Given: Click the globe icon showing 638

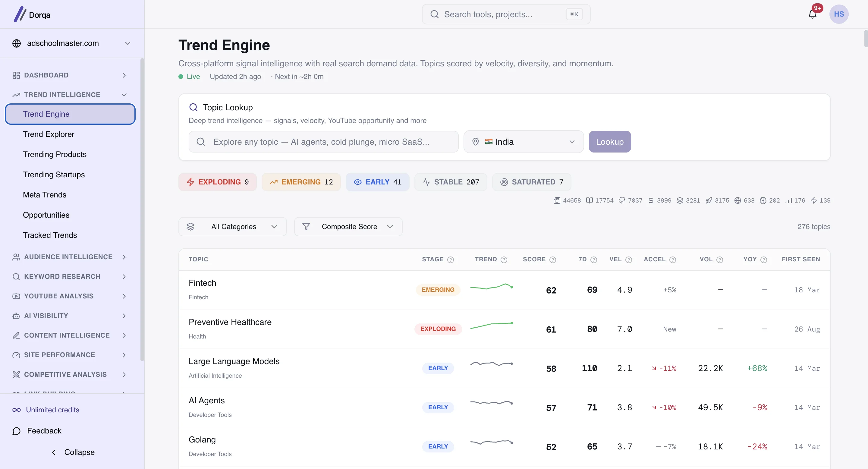Looking at the screenshot, I should point(737,200).
